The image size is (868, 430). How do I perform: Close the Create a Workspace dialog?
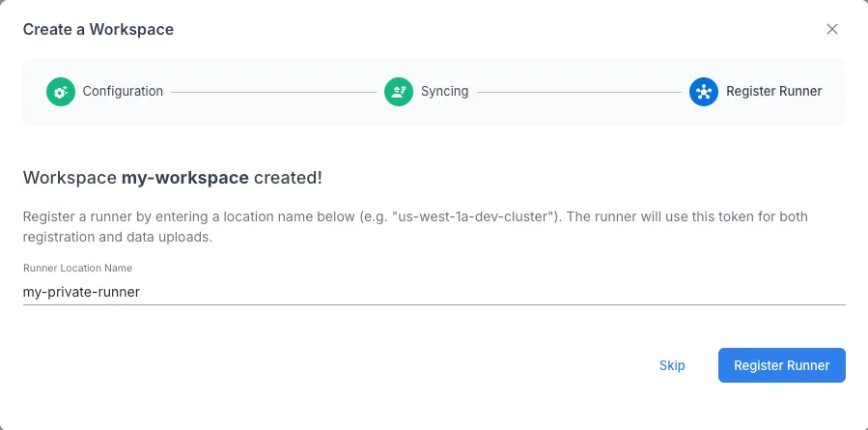[832, 29]
